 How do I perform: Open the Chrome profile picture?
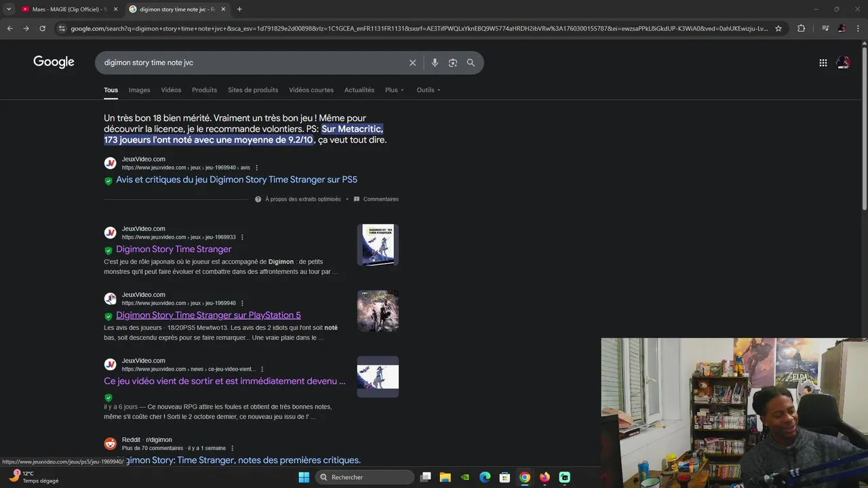(842, 28)
